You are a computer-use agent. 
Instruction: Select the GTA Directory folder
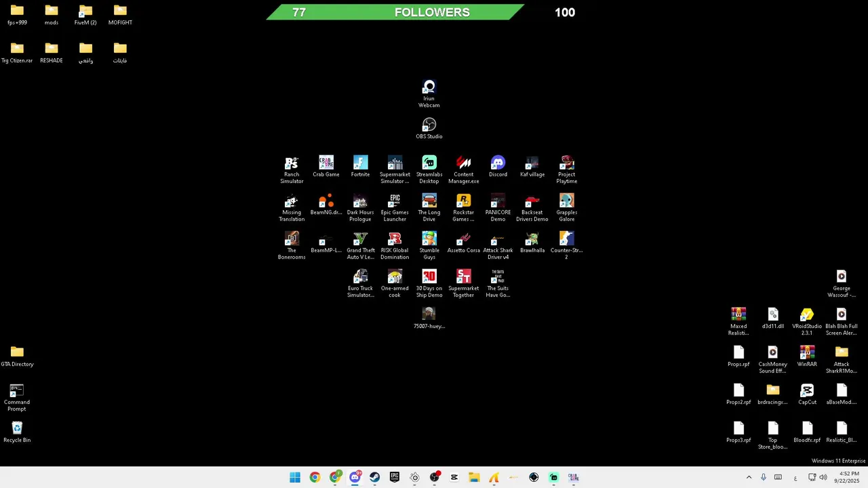17,356
